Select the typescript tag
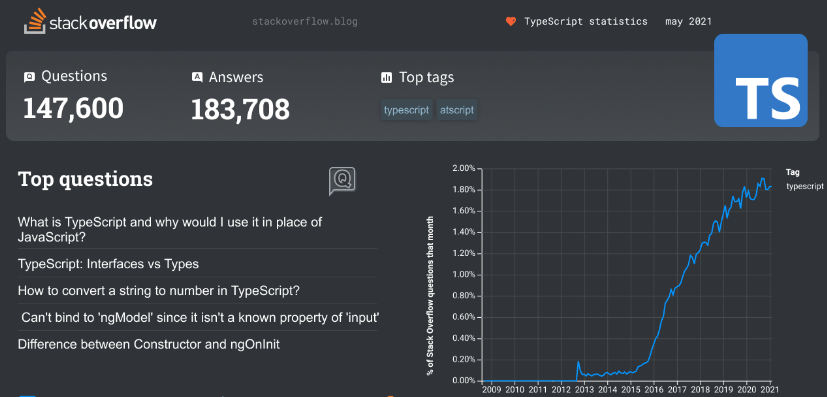Viewport: 827px width, 397px height. click(x=407, y=111)
